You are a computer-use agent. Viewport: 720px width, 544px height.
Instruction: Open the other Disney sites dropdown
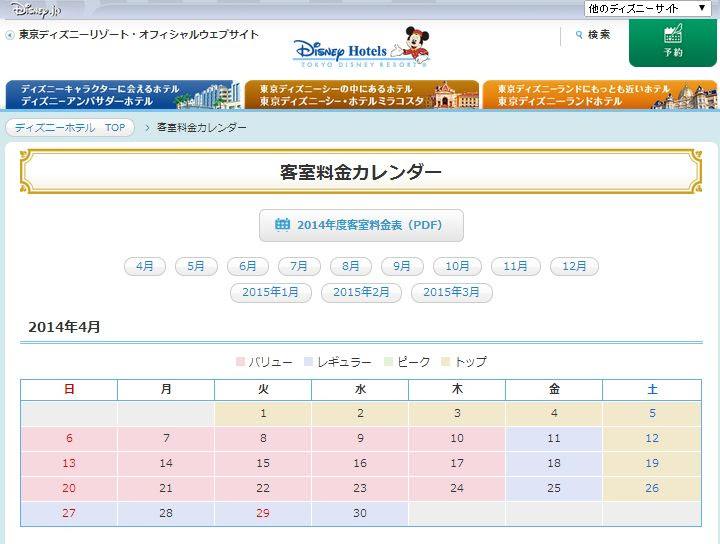pyautogui.click(x=647, y=8)
